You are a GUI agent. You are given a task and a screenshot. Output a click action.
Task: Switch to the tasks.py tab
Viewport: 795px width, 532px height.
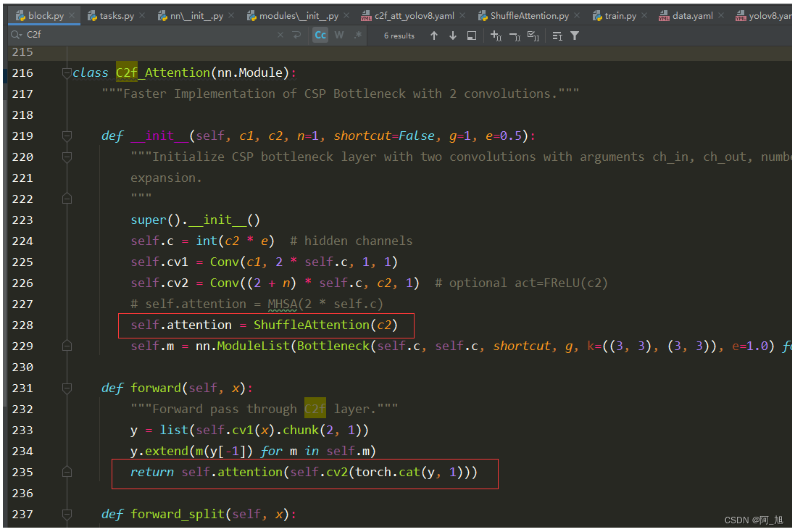tap(115, 15)
